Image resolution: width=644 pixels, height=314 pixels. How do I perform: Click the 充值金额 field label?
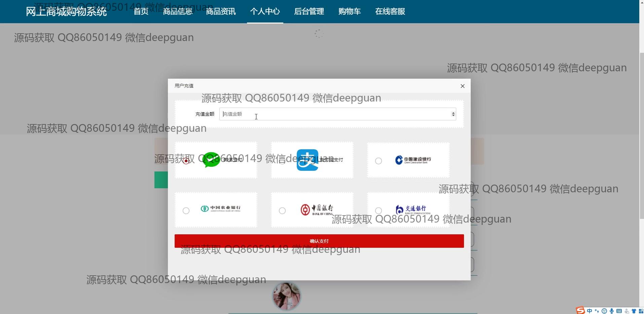[205, 114]
